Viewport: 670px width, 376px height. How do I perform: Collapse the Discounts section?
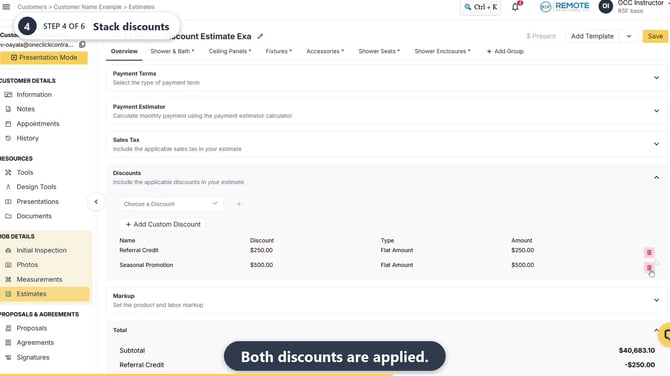(656, 177)
